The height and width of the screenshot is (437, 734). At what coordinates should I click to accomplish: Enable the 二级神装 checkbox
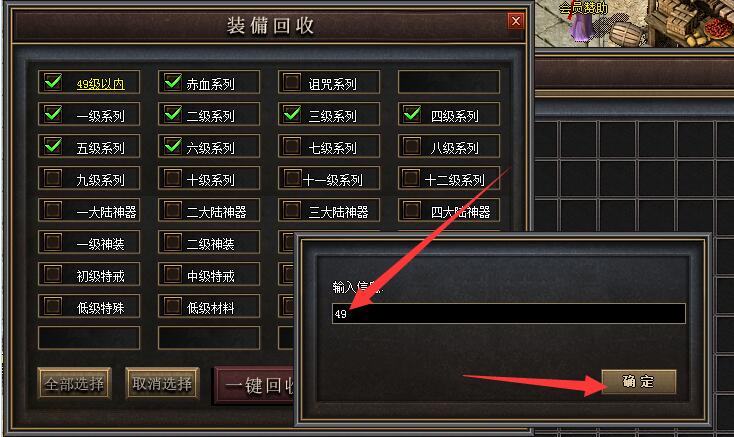172,242
